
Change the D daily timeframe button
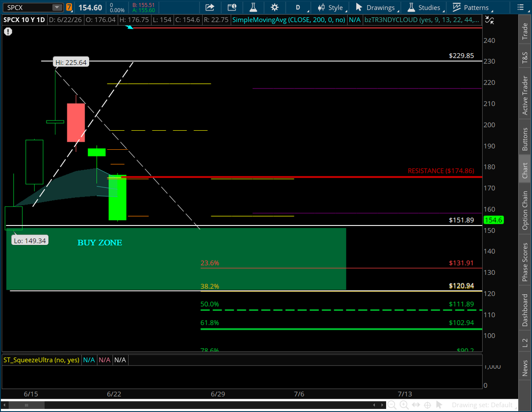click(298, 8)
